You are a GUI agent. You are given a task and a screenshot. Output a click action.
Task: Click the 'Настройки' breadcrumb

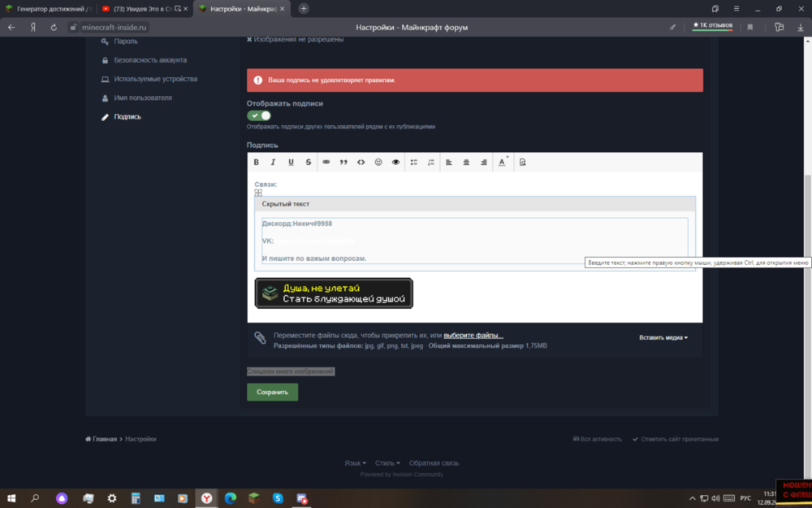pyautogui.click(x=140, y=439)
